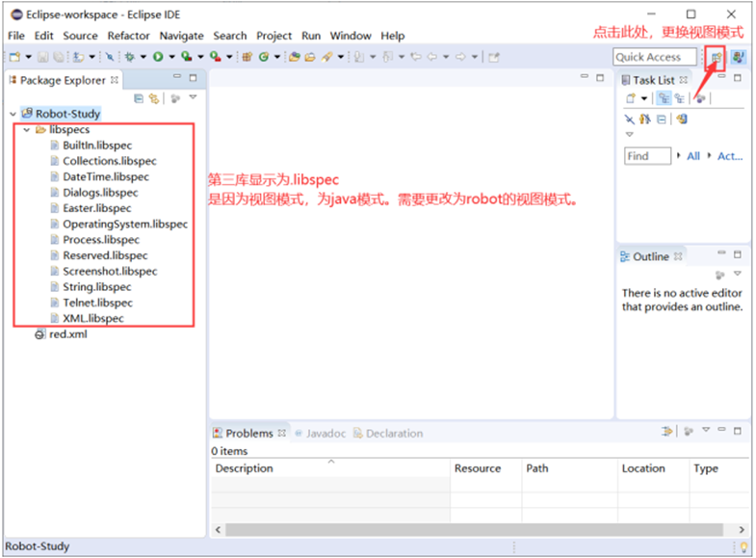756x558 pixels.
Task: Click the Open Type toolbar icon
Action: pyautogui.click(x=295, y=57)
